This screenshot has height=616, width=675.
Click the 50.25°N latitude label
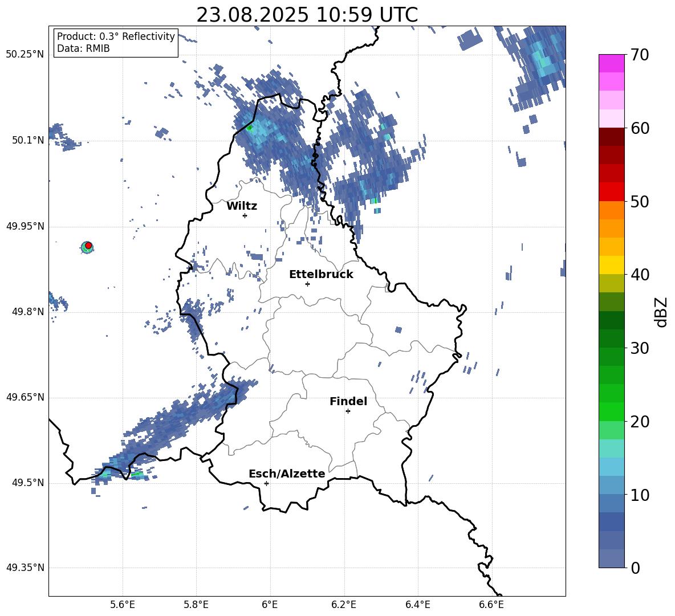click(25, 55)
